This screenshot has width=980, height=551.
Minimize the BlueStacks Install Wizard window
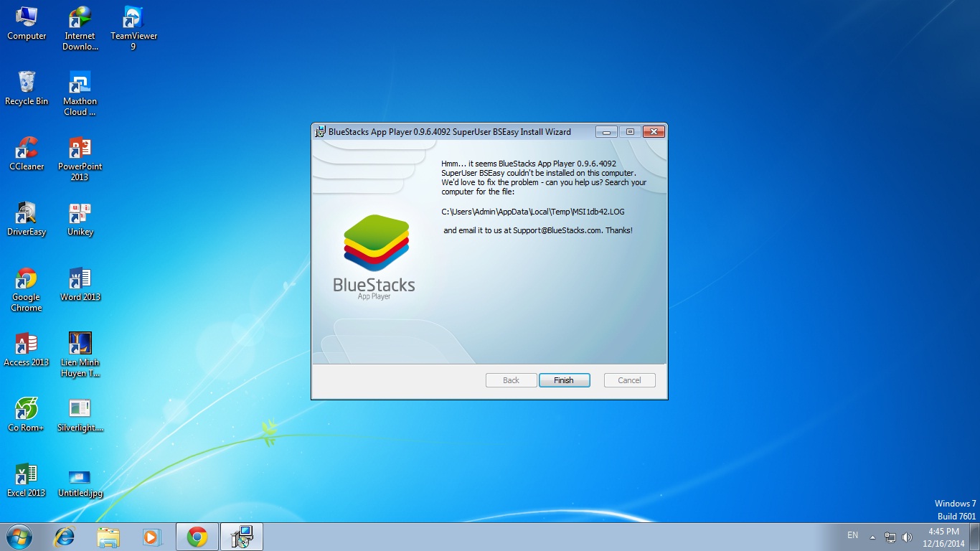[606, 131]
